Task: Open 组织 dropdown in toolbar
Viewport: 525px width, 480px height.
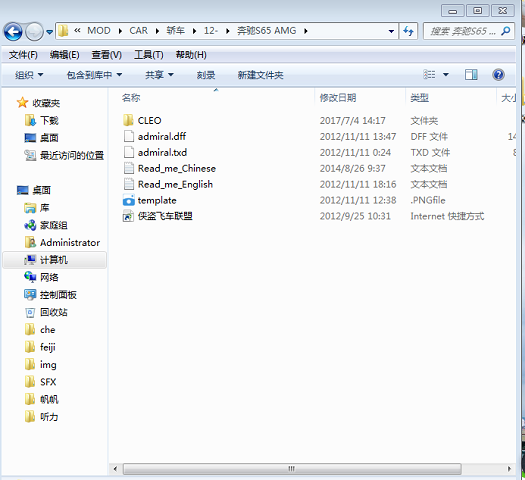Action: tap(29, 75)
